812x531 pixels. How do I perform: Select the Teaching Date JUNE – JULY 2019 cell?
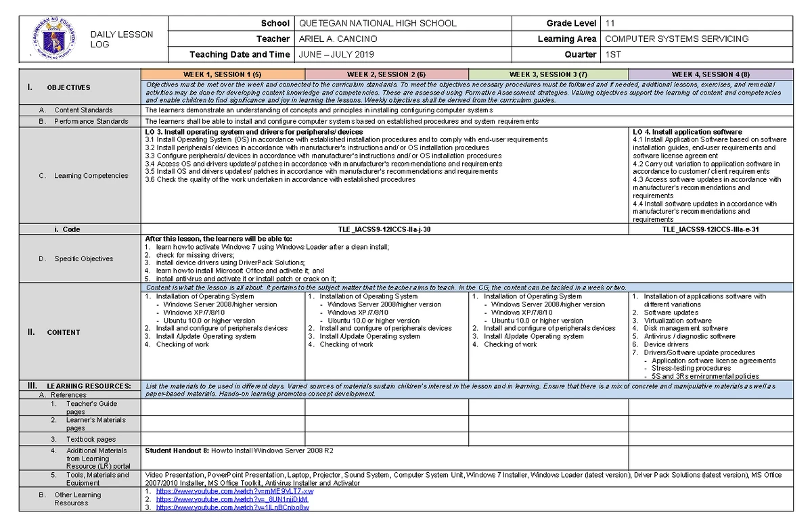click(338, 55)
